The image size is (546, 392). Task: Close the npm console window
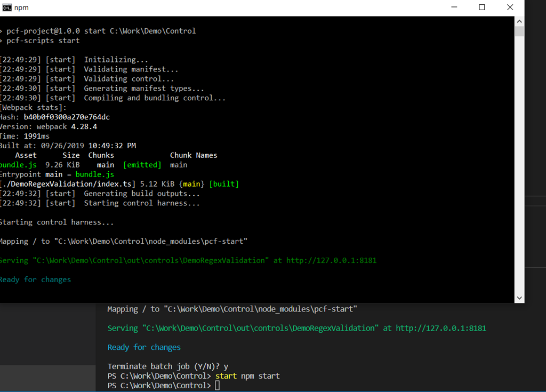[x=510, y=7]
